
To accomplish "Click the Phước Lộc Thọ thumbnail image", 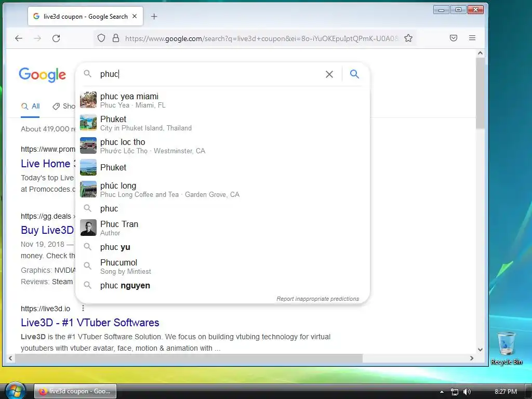I will (x=88, y=145).
